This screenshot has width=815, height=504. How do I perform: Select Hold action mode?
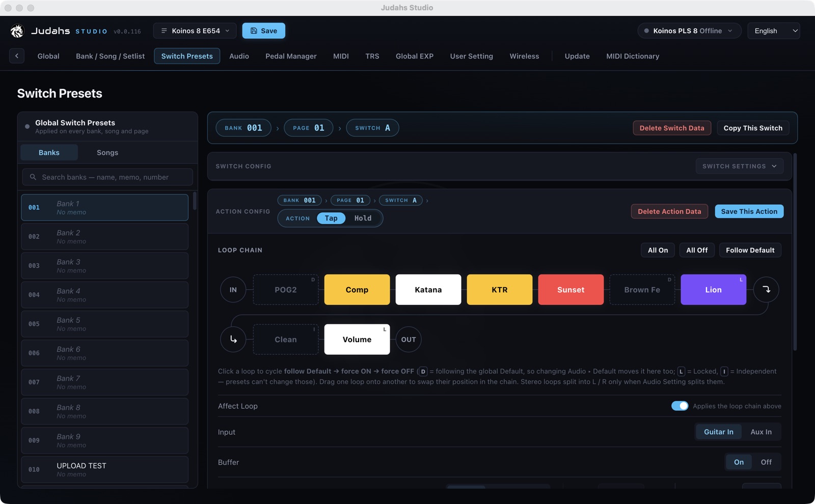click(x=363, y=218)
